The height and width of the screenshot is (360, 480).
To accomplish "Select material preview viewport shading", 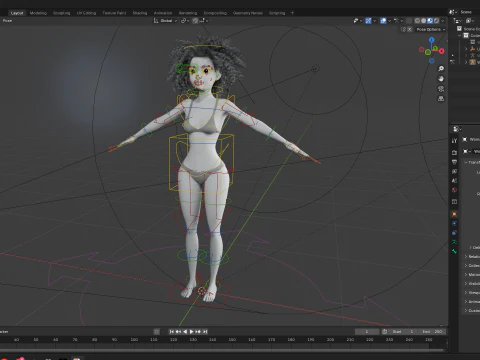I will pyautogui.click(x=430, y=21).
